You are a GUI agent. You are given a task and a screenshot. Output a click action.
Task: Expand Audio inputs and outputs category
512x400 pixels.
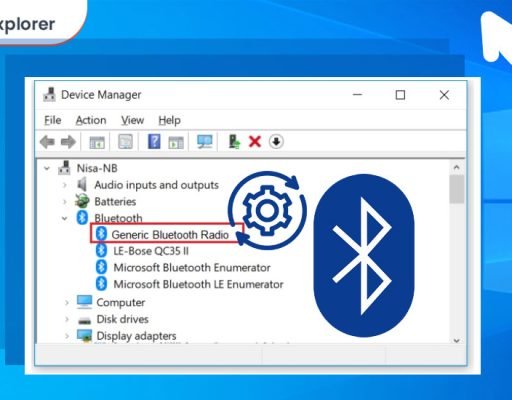click(65, 185)
